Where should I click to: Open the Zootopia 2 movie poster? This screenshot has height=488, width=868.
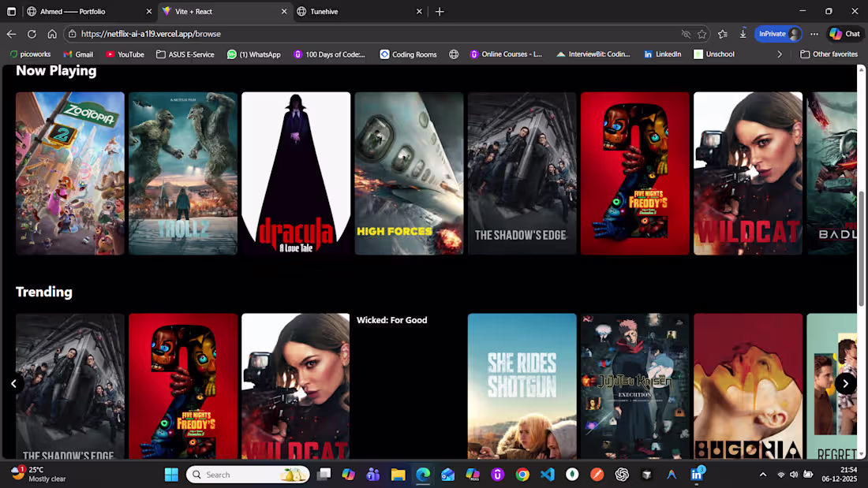point(69,173)
